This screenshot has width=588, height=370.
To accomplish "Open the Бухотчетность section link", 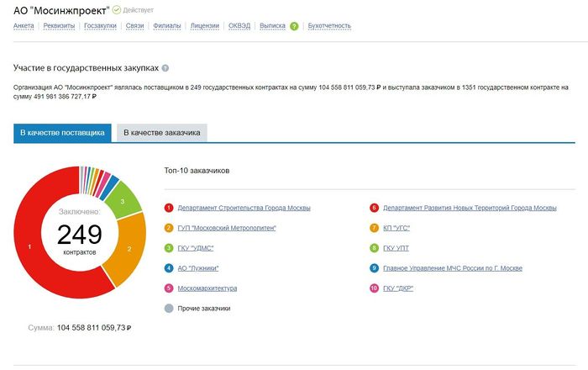I will point(329,26).
